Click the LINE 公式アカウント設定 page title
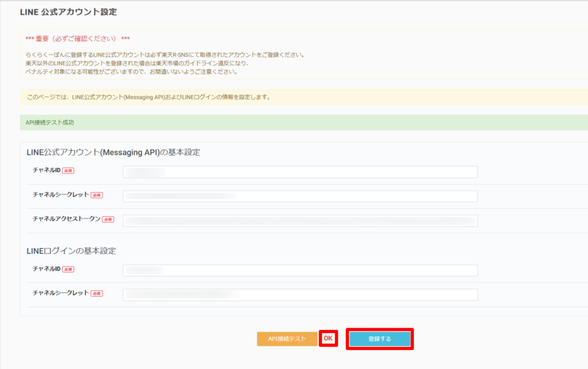Screen dimensions: 588x369 68,12
